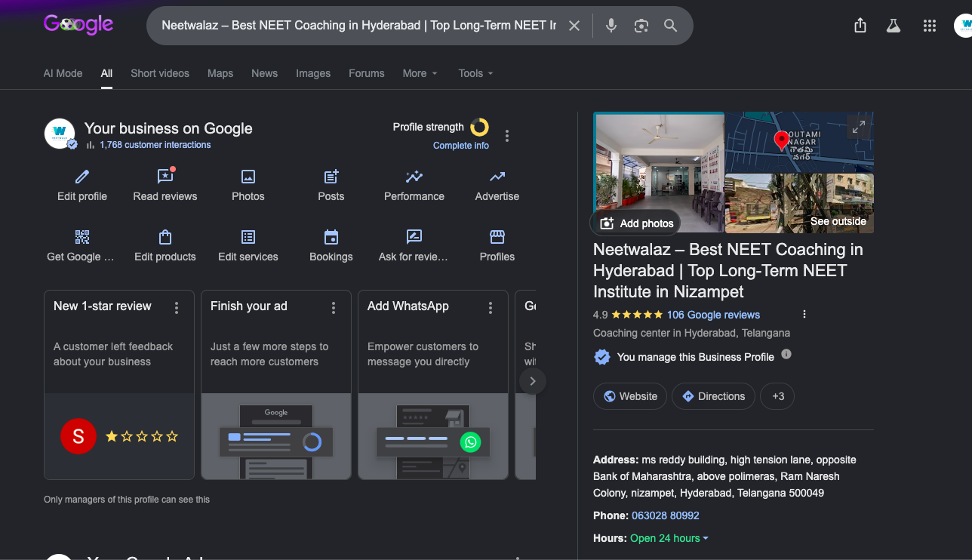Click the Add photos button
This screenshot has height=560, width=972.
point(636,223)
